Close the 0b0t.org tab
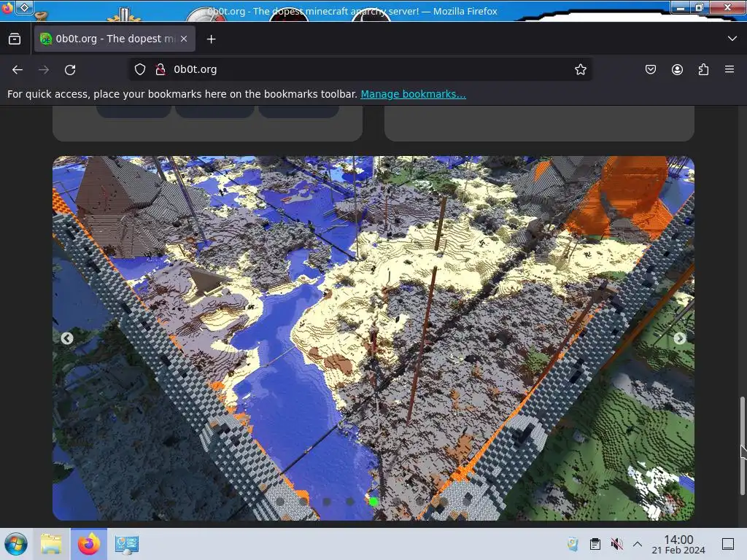747x560 pixels. [184, 39]
